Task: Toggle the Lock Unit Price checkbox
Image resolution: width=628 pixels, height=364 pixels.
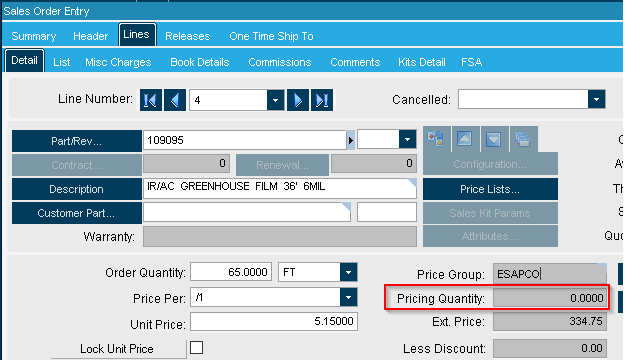Action: (x=197, y=348)
